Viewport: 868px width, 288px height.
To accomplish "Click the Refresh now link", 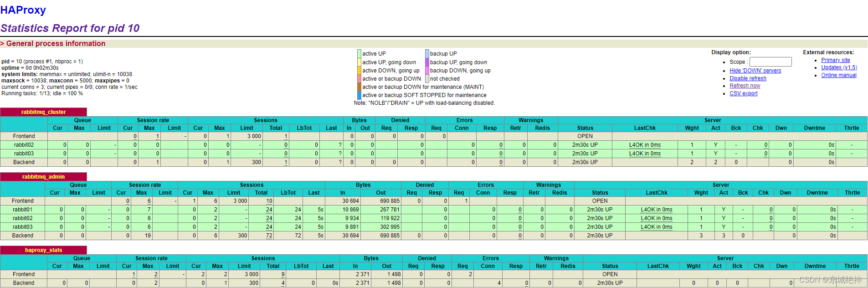I will click(x=745, y=86).
